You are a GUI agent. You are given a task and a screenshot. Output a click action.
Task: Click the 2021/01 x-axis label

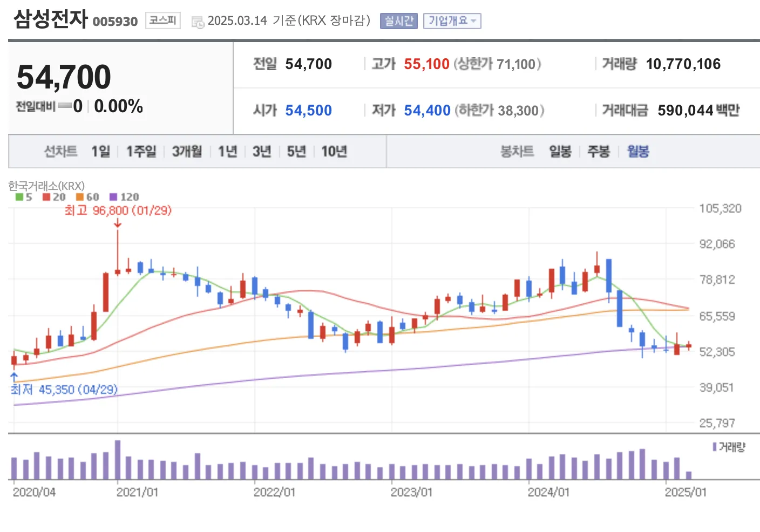pos(138,492)
